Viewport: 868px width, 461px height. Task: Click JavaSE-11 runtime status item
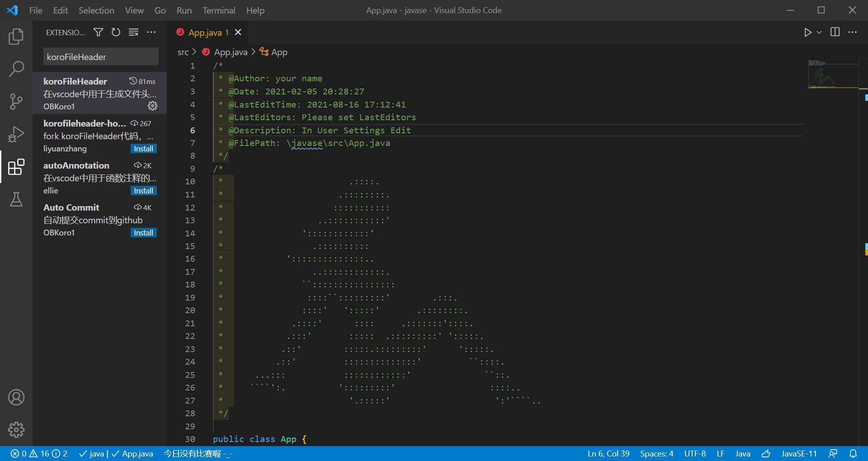coord(799,453)
